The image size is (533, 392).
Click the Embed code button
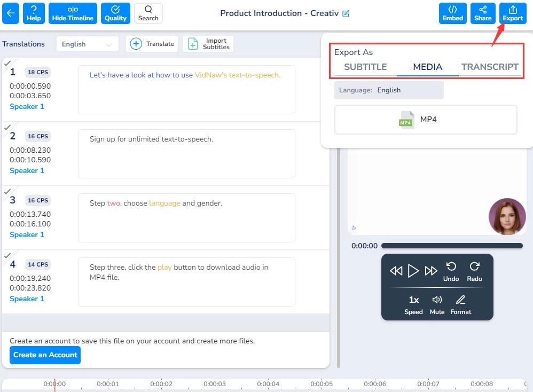coord(453,13)
